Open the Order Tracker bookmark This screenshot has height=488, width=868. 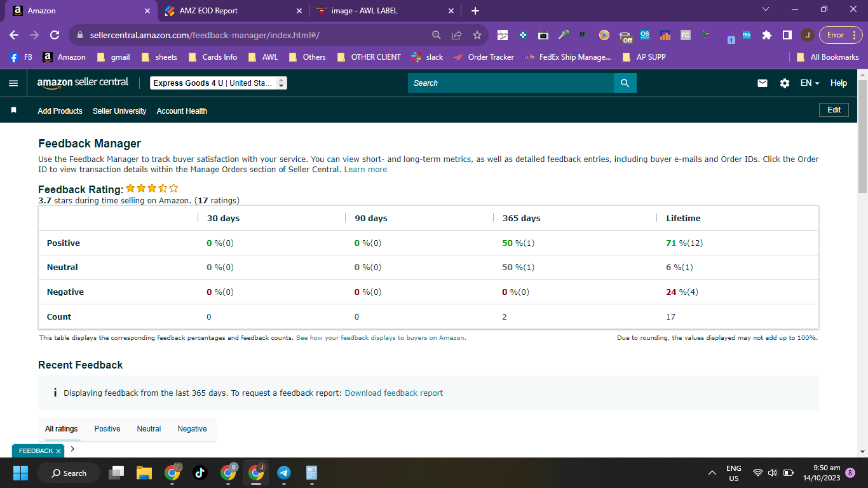[x=484, y=57]
